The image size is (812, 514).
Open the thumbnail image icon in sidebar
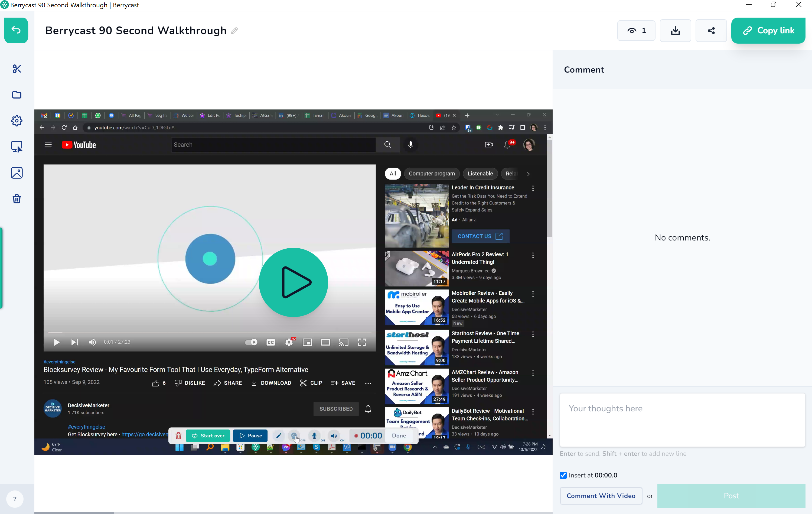17,173
